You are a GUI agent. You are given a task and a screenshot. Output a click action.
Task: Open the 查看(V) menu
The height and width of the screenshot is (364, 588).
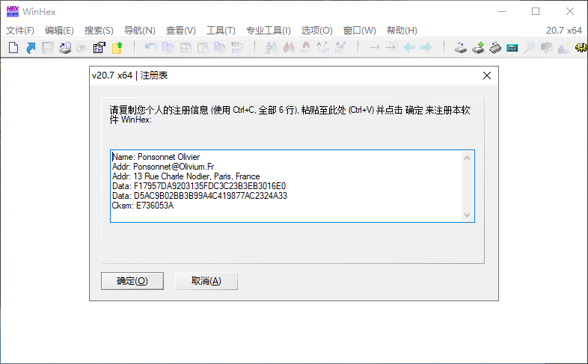(181, 31)
